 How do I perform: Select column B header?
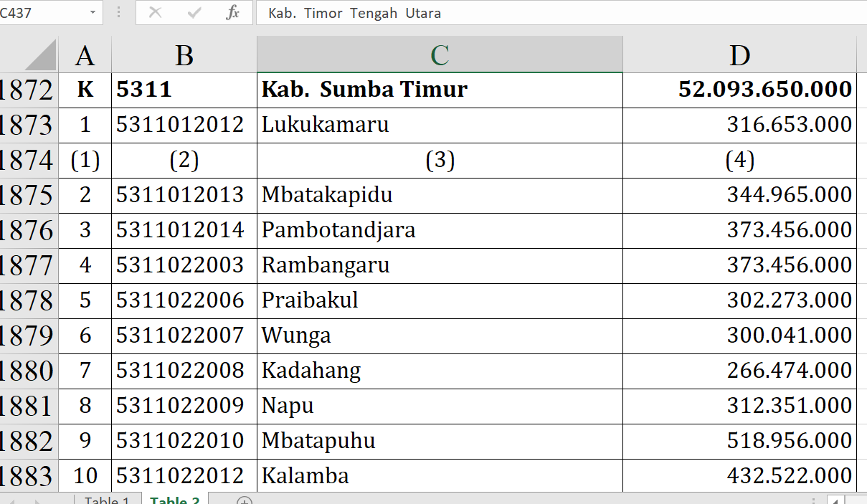point(184,55)
